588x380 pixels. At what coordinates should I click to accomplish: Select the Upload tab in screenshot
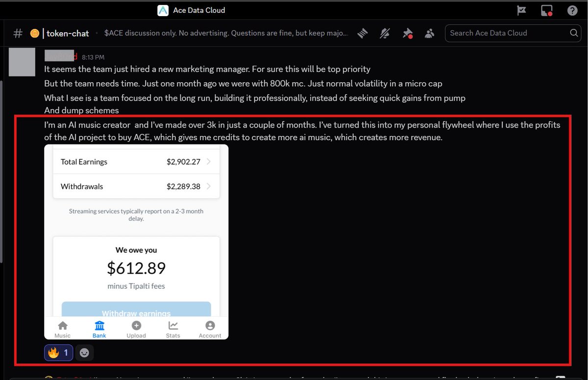tap(136, 329)
